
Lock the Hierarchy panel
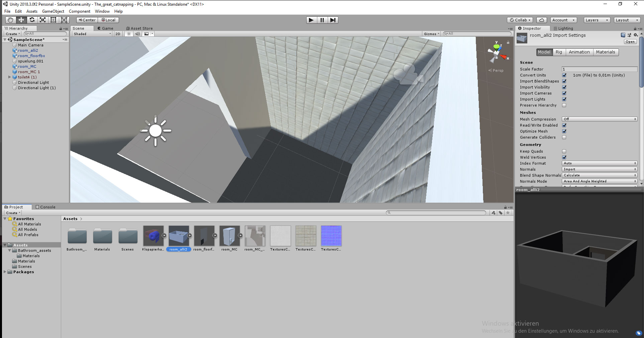pos(61,29)
